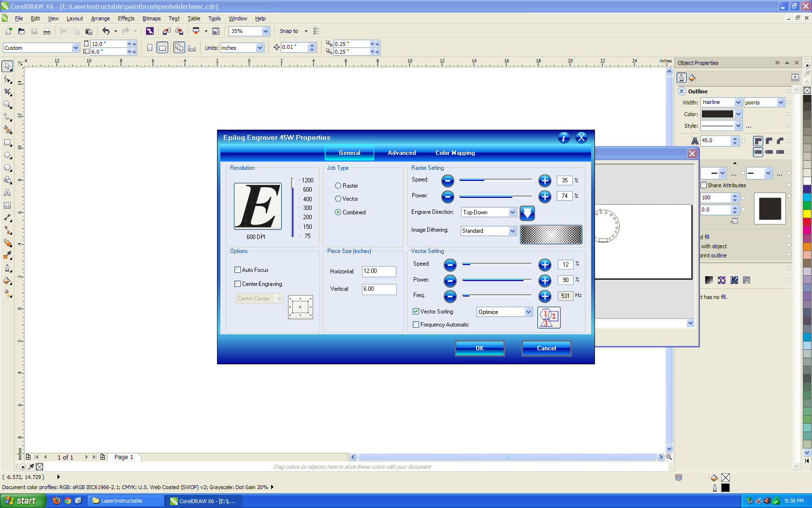Click the Windows start button
Viewport: 812px width, 508px height.
point(23,501)
